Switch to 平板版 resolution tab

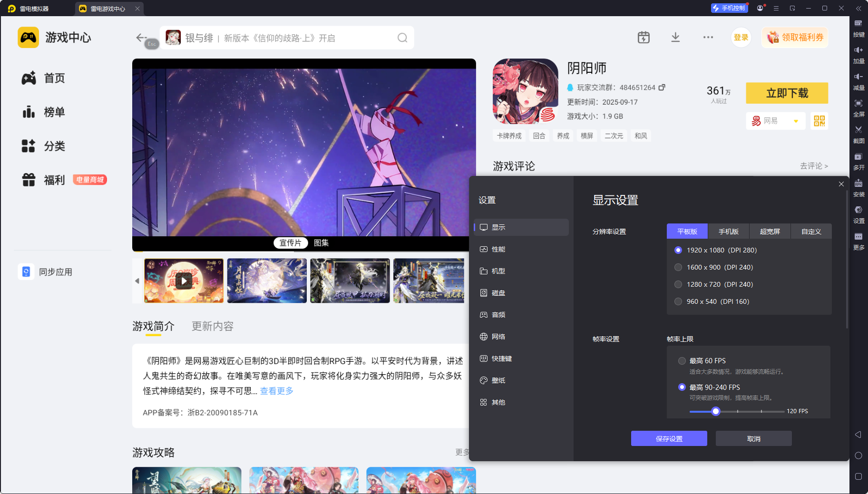pos(687,232)
